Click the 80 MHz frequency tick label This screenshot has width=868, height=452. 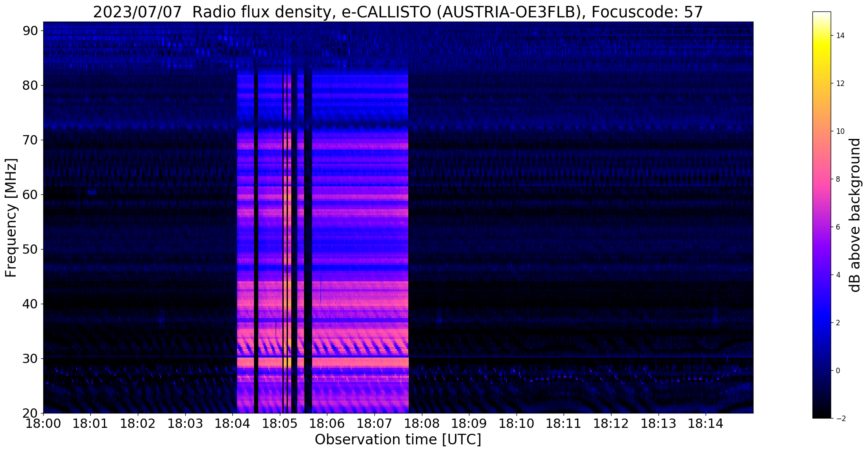[x=30, y=85]
